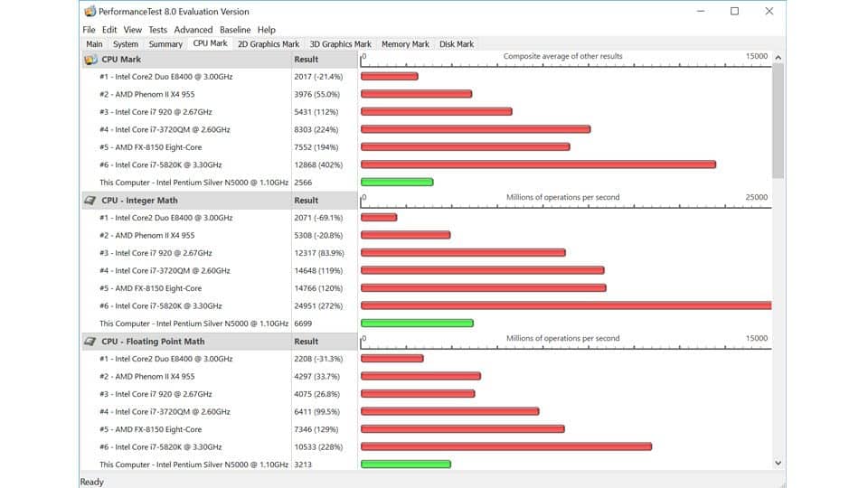Click the Ready status bar text

92,482
